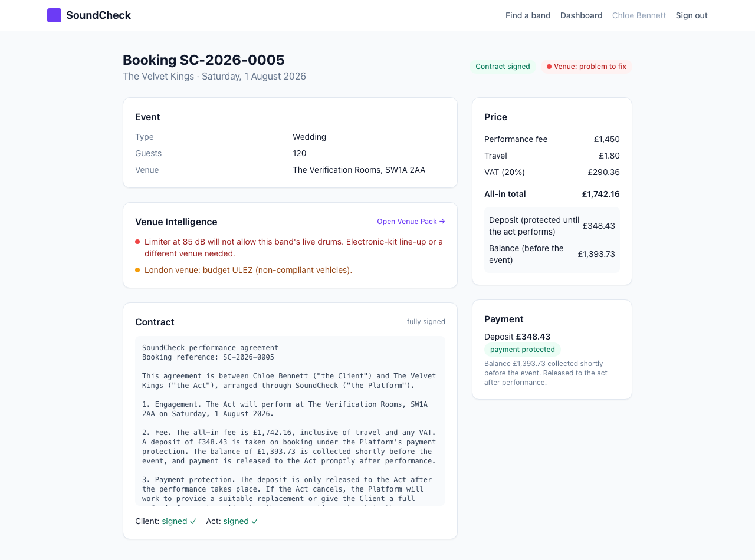Click the VAT £290.36 amount
This screenshot has width=755, height=560.
[x=603, y=172]
